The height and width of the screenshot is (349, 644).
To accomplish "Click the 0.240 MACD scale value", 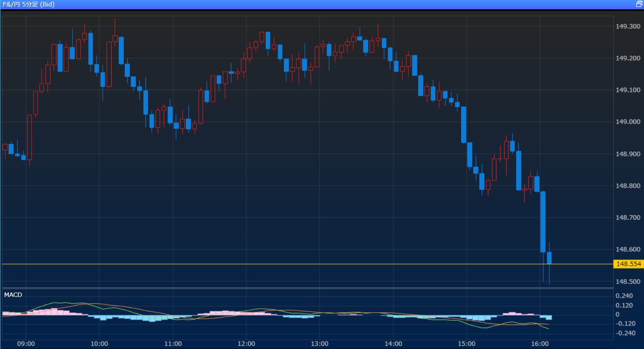I will [x=624, y=296].
